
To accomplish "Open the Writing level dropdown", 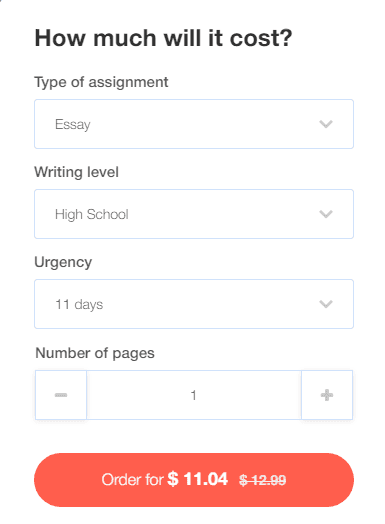I will (x=194, y=214).
